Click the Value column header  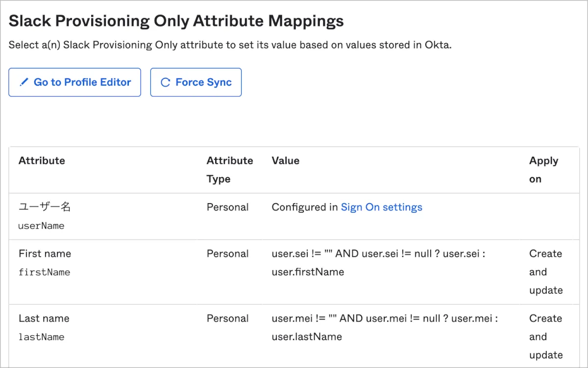click(285, 161)
